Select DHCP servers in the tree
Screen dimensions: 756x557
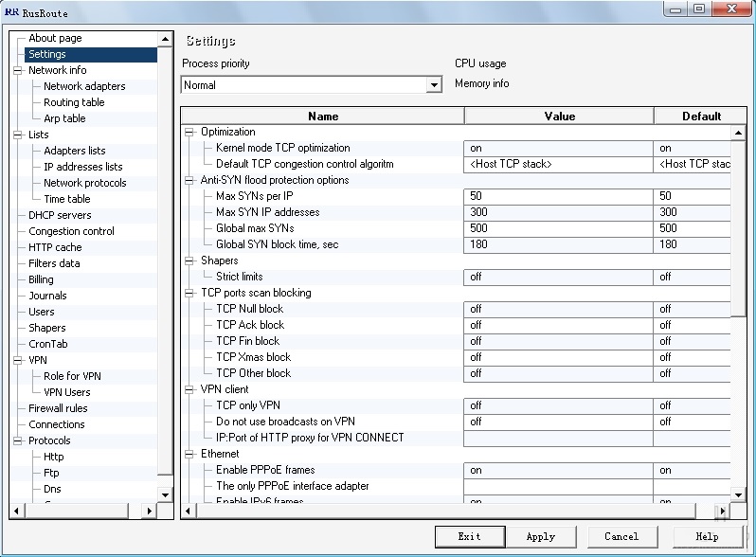click(x=60, y=215)
